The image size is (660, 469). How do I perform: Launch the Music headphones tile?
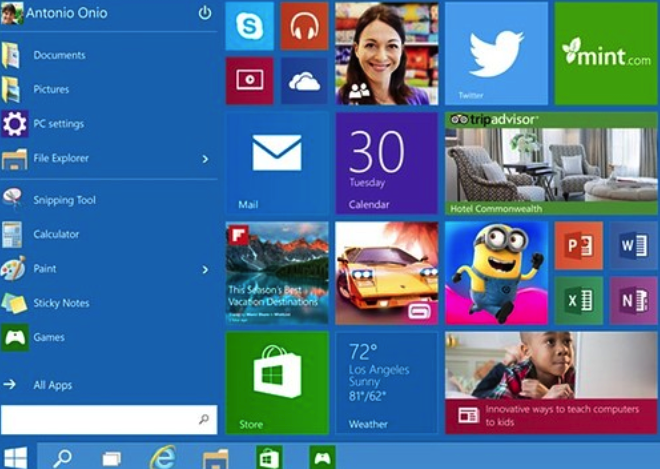[x=304, y=26]
